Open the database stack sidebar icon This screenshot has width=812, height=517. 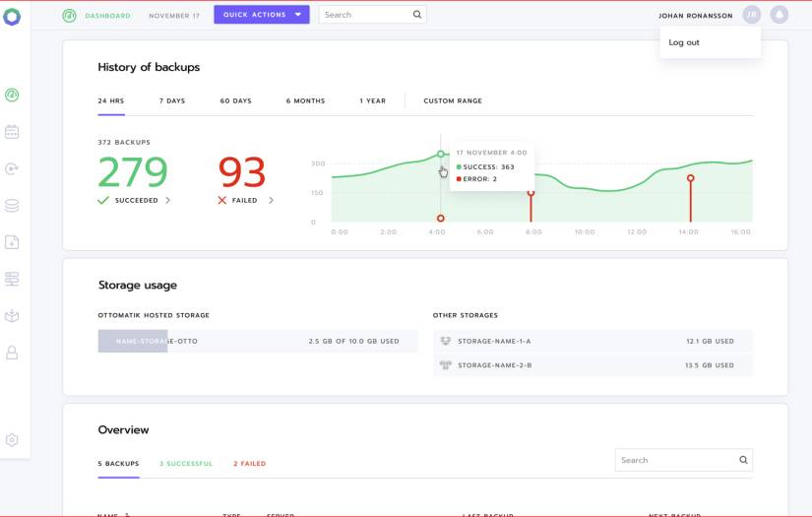[12, 206]
